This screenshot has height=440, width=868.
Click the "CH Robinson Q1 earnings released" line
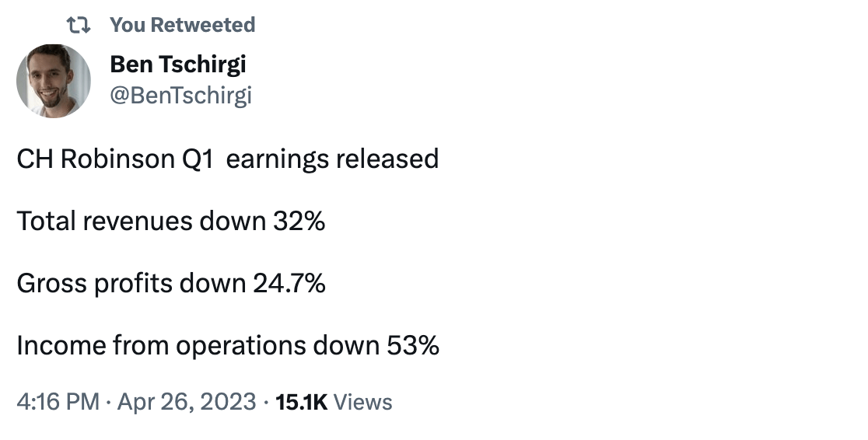point(228,159)
